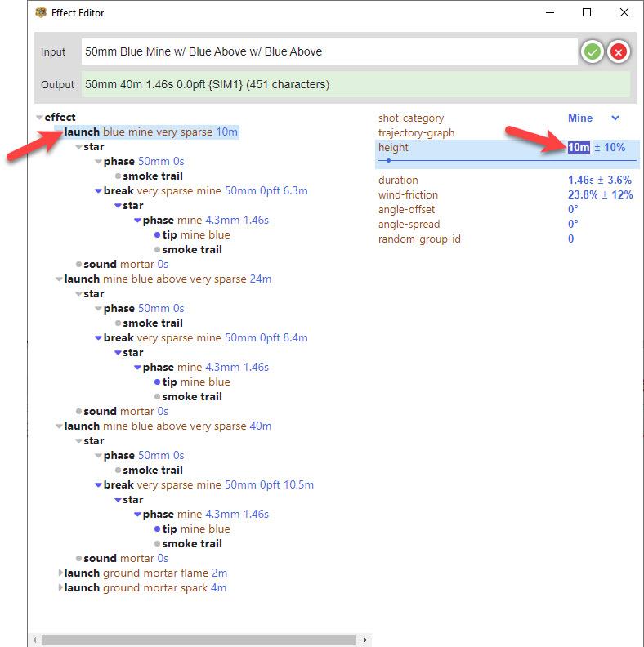The image size is (644, 647).
Task: Click the right arrow on horizontal scrollbar
Action: [365, 640]
